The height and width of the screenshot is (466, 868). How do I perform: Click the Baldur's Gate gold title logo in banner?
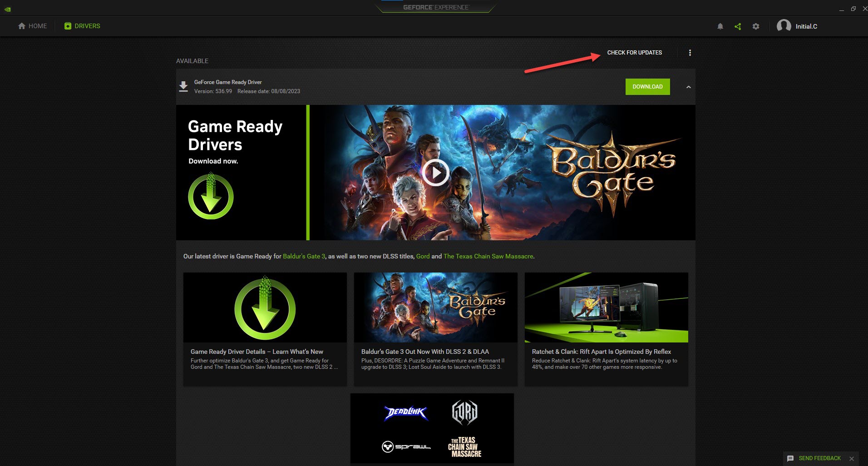click(615, 174)
